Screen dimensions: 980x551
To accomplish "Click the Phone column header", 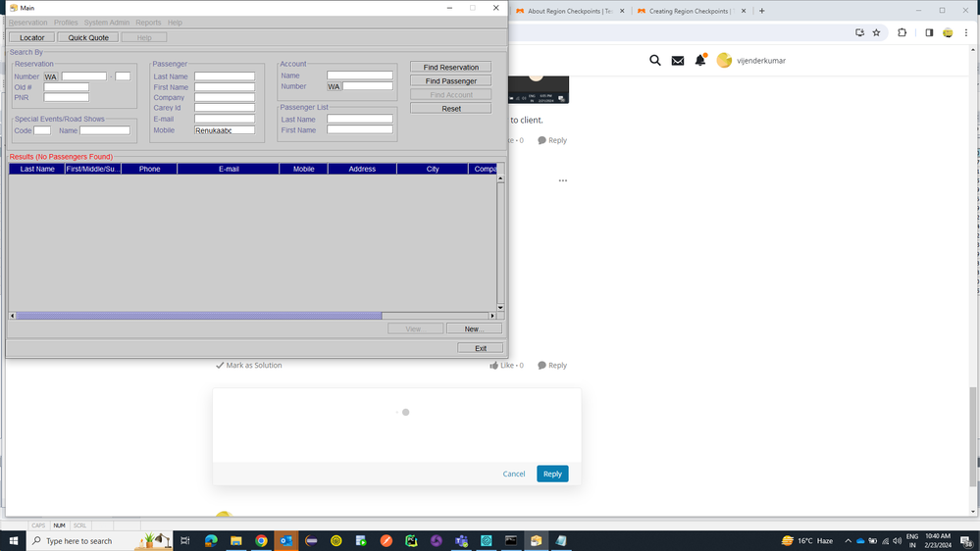I will (149, 169).
